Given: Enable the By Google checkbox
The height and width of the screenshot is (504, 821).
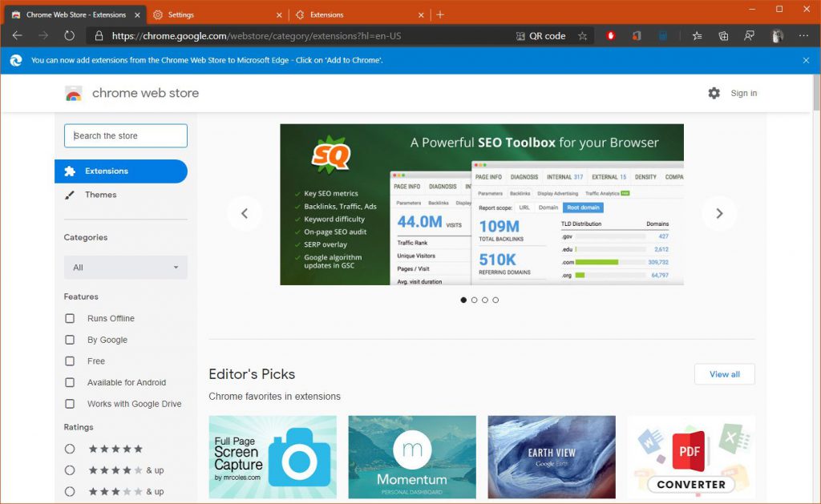Looking at the screenshot, I should (x=70, y=340).
